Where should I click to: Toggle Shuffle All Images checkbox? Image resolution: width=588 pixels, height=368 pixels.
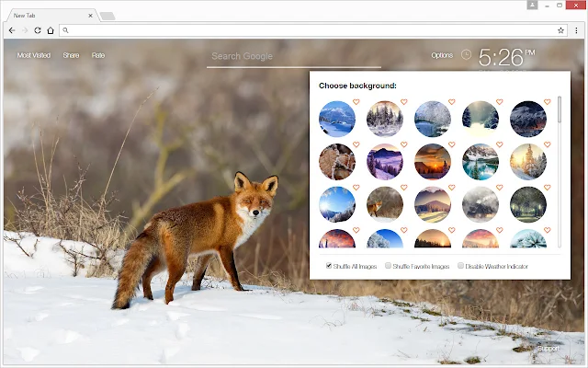pos(329,266)
